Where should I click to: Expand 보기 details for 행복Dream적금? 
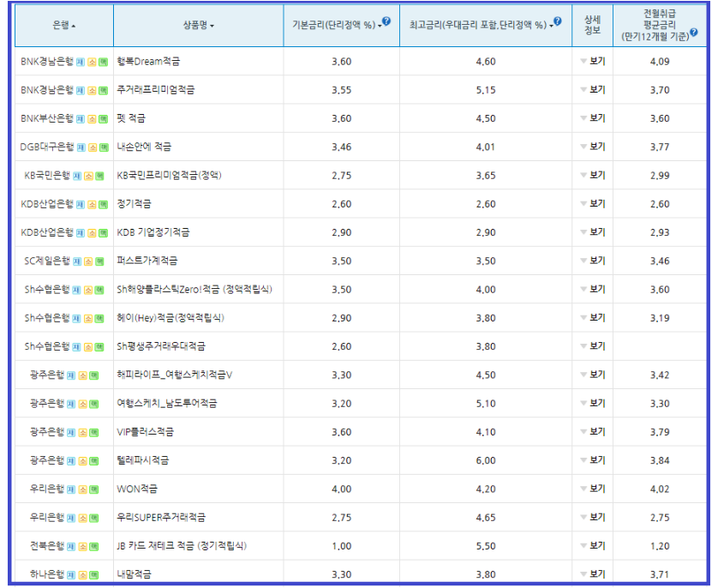(x=593, y=62)
